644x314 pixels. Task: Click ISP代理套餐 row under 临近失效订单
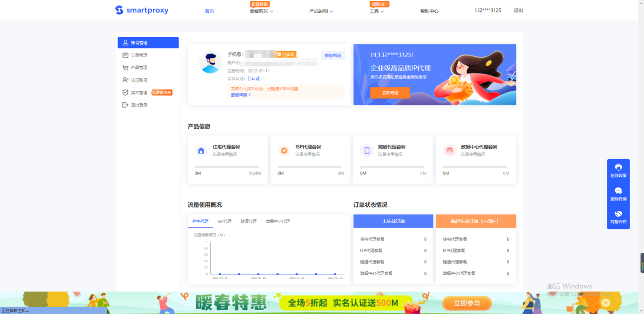476,251
